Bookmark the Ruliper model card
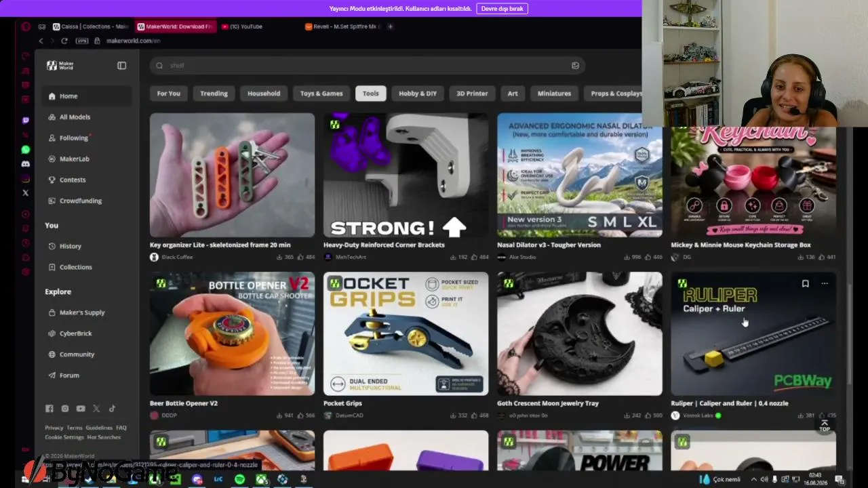 tap(806, 284)
